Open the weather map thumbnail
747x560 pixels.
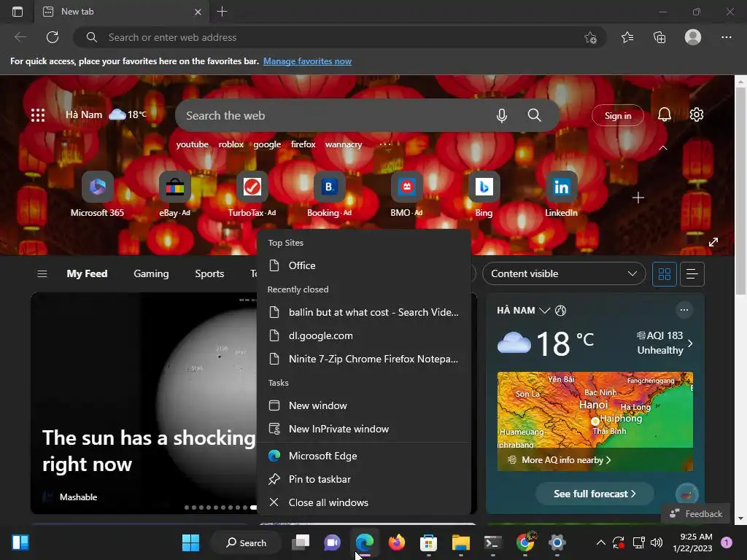point(595,421)
